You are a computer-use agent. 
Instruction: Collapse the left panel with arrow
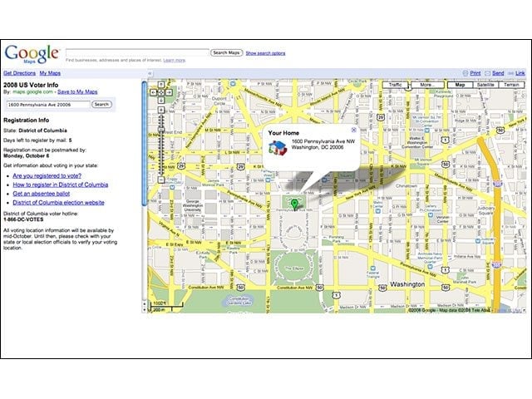(150, 73)
